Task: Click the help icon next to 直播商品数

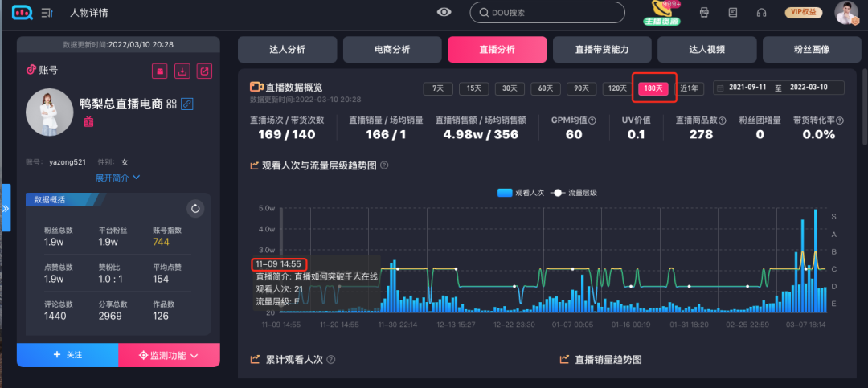Action: point(723,120)
